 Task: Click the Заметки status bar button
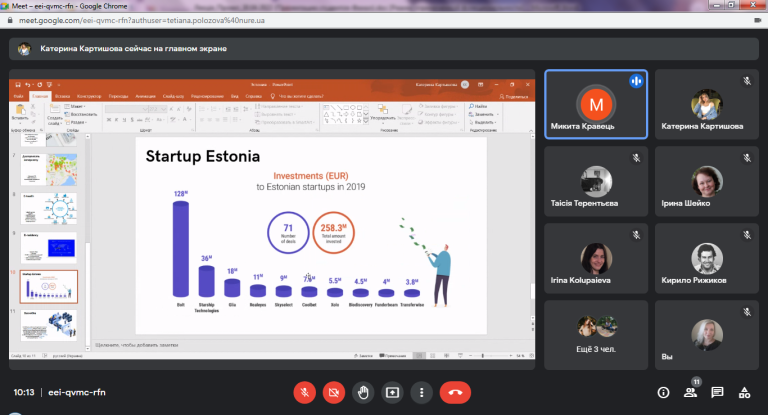(x=363, y=356)
